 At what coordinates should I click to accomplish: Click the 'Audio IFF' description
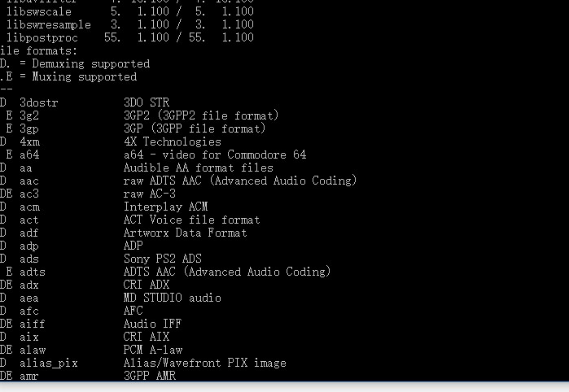tap(152, 324)
